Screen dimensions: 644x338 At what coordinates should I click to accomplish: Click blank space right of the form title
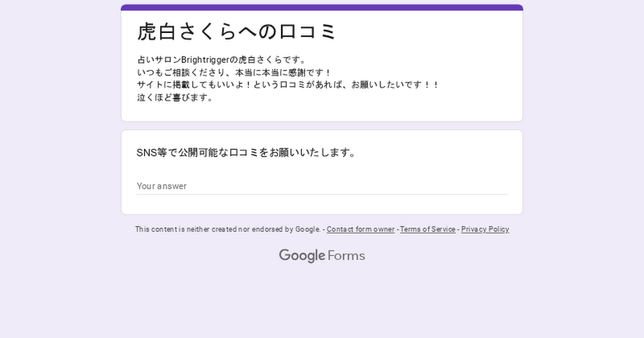coord(429,32)
